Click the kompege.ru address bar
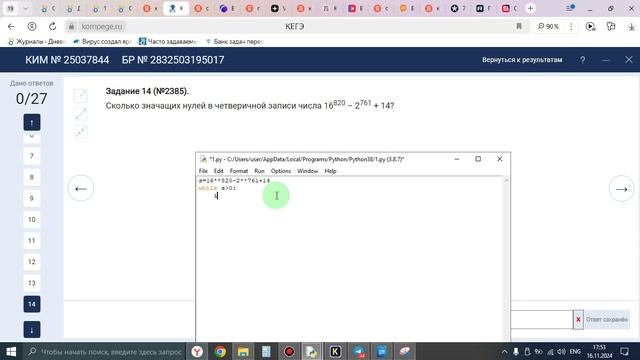This screenshot has height=360, width=640. [294, 26]
